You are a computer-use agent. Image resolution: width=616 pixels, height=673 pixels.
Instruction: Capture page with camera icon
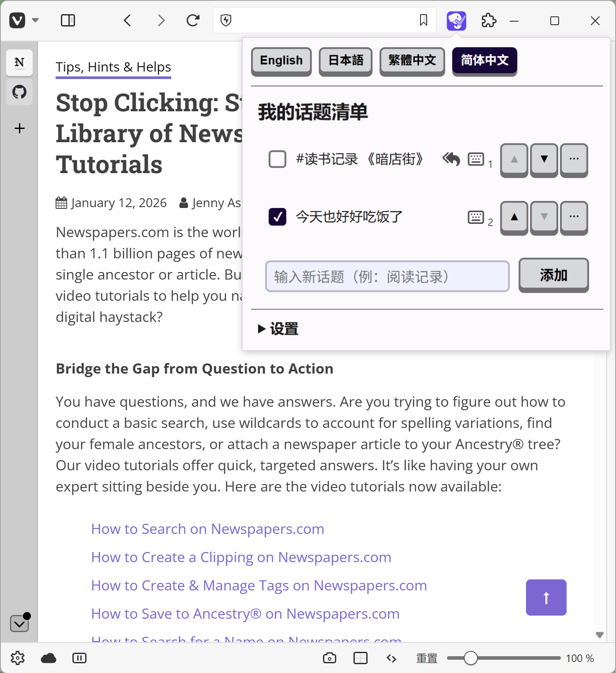329,658
